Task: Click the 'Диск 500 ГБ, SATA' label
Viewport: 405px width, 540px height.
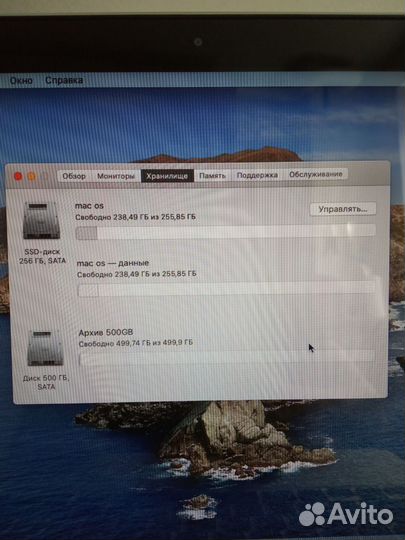Action: click(x=46, y=382)
